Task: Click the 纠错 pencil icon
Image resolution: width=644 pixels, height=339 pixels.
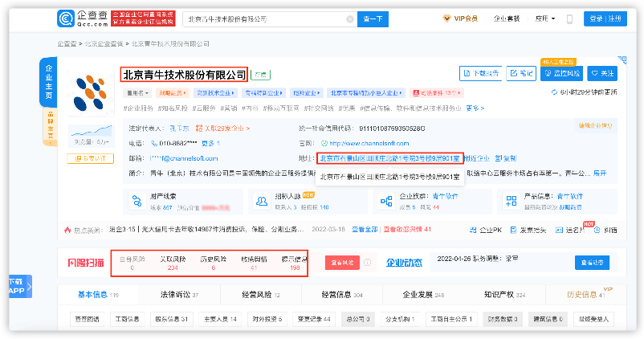Action: [x=598, y=230]
